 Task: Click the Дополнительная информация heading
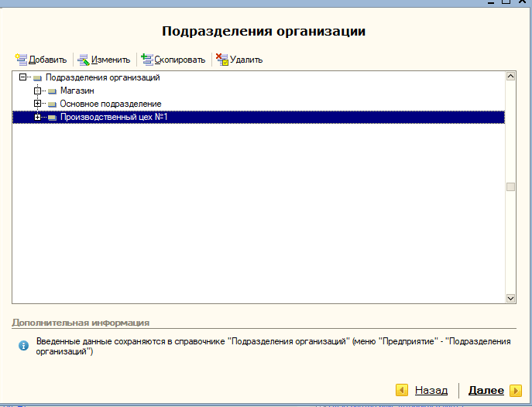point(81,323)
